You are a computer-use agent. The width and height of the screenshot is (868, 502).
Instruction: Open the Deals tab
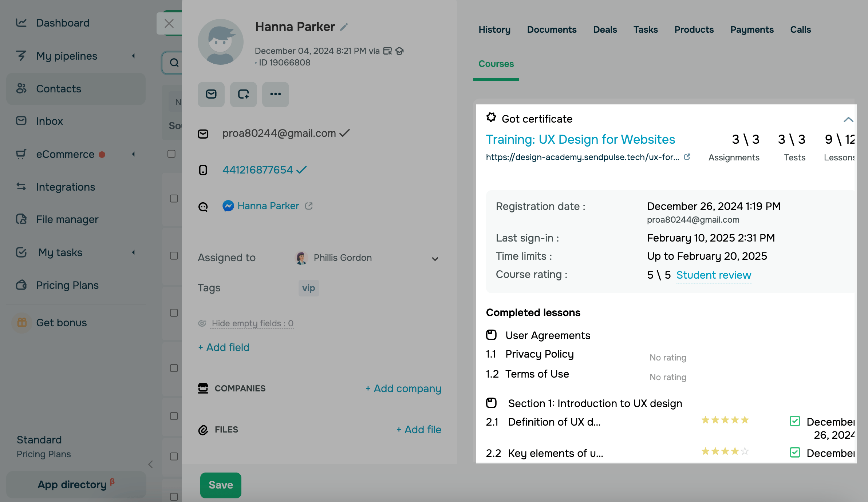(x=605, y=29)
